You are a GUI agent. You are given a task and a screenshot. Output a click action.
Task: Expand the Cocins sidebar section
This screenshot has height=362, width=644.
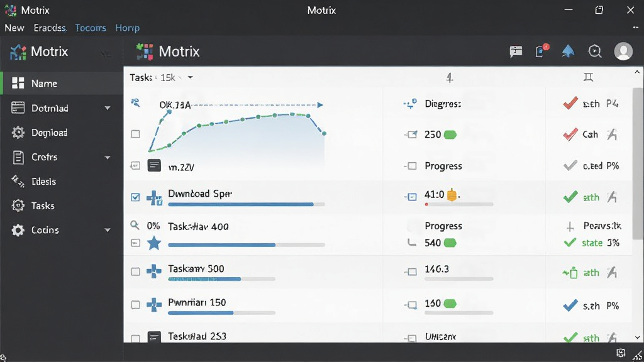click(x=108, y=230)
